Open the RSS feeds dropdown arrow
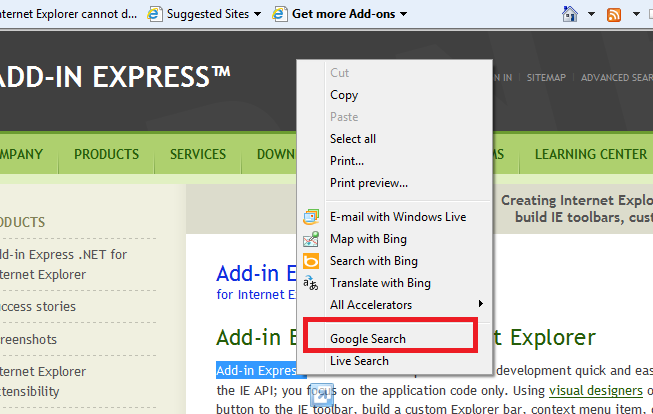The height and width of the screenshot is (414, 653). 636,14
